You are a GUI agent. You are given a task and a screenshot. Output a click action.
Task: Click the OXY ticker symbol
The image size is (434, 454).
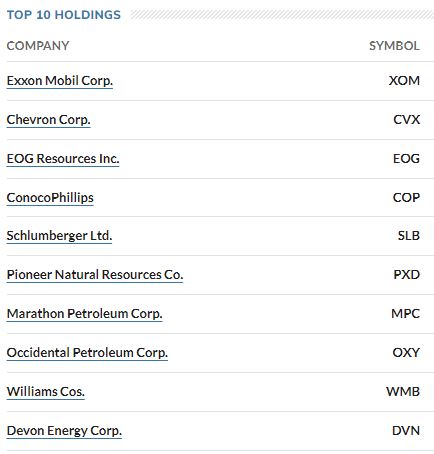pos(406,353)
